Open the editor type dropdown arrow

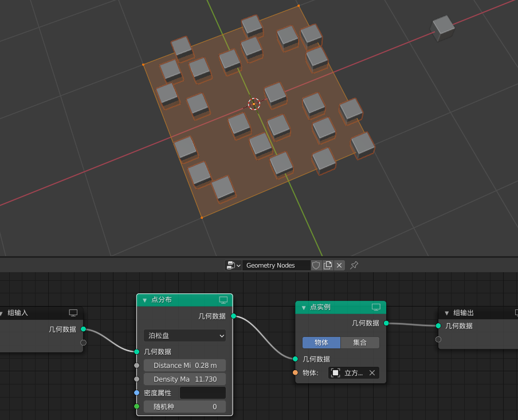pyautogui.click(x=238, y=265)
